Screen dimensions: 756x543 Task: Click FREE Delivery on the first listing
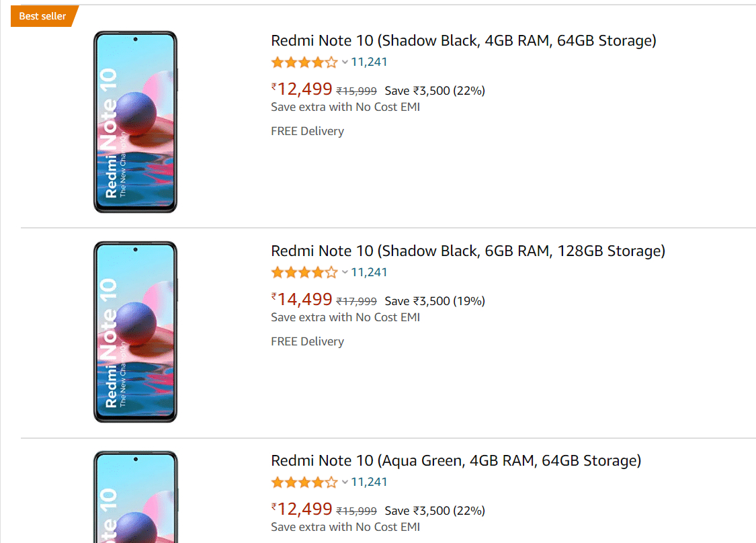pos(307,131)
